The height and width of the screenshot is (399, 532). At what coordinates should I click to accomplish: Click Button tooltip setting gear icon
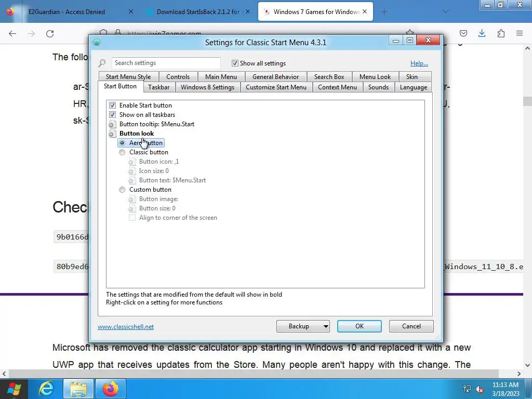[112, 124]
